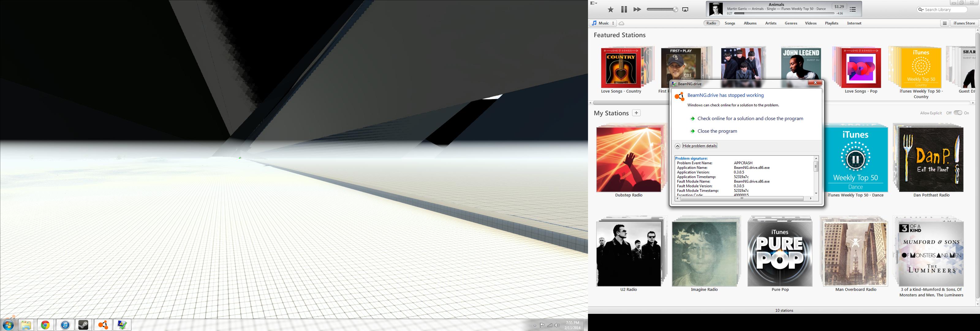This screenshot has width=980, height=331.
Task: Switch to the Internet tab
Action: [854, 23]
